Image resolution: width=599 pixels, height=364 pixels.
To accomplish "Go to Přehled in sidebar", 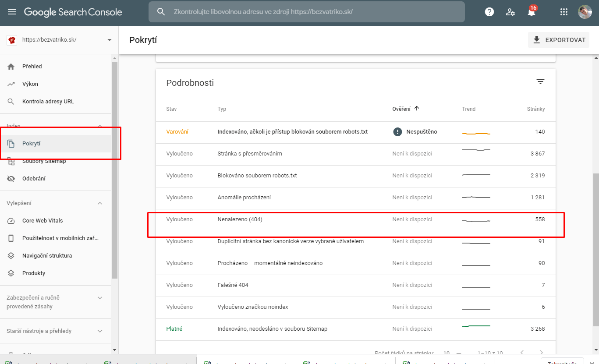I will click(32, 67).
